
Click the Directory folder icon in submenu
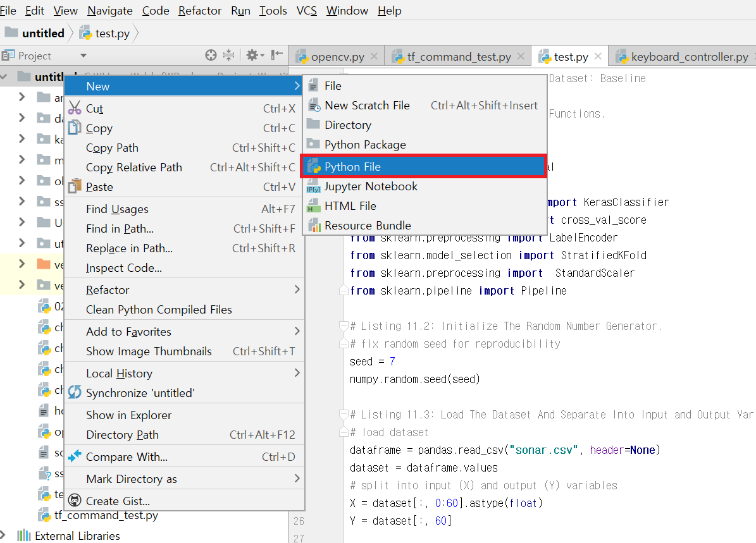(x=313, y=125)
